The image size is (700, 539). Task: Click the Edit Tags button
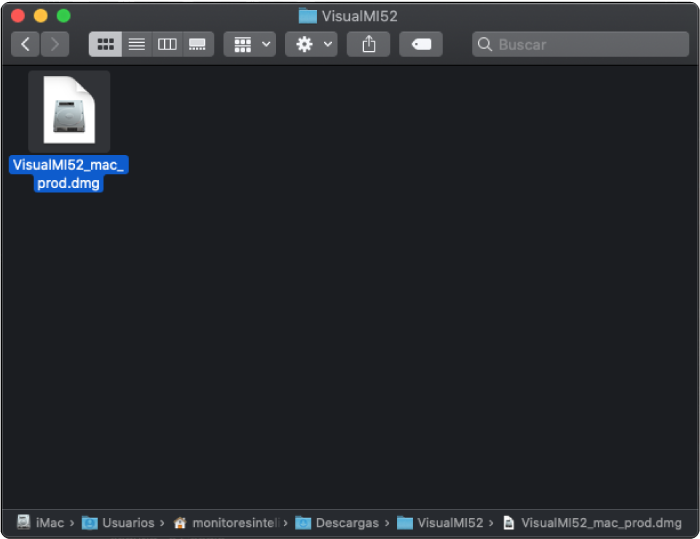click(421, 44)
